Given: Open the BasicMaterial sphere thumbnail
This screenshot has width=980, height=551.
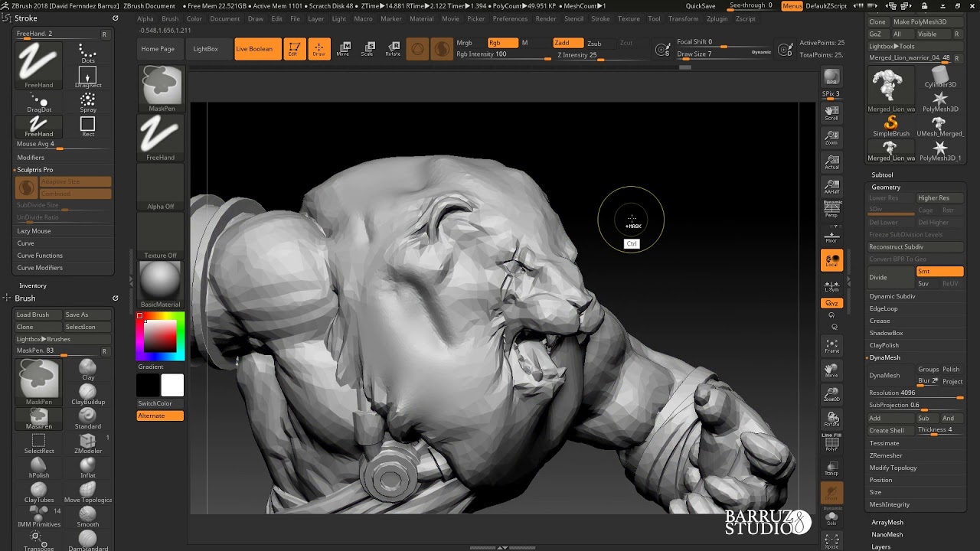Looking at the screenshot, I should coord(160,279).
